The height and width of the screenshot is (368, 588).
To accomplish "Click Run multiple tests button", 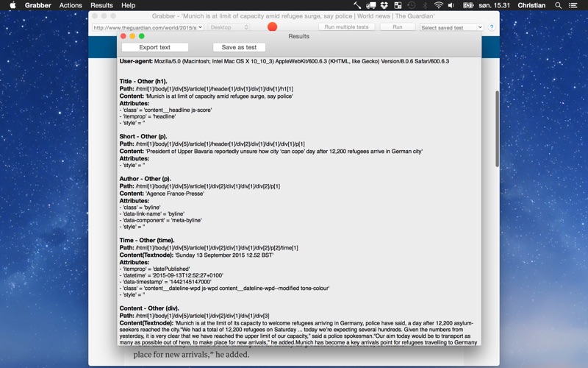I will (x=346, y=27).
